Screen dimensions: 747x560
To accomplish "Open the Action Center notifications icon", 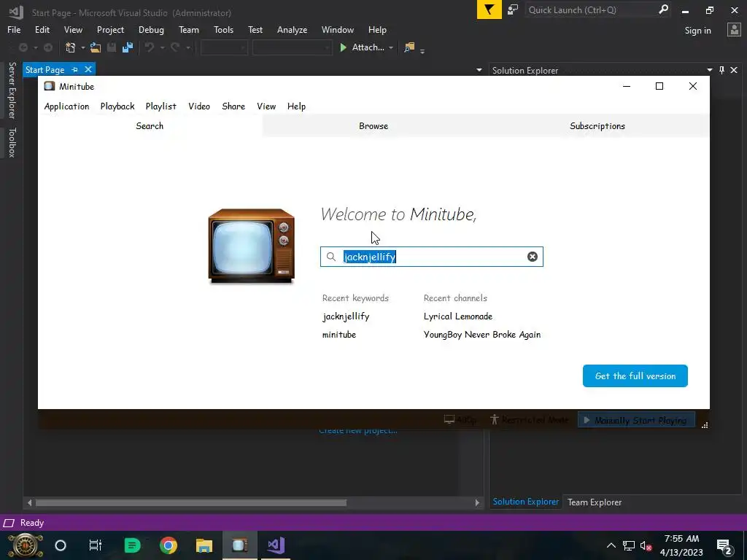I will (x=724, y=546).
